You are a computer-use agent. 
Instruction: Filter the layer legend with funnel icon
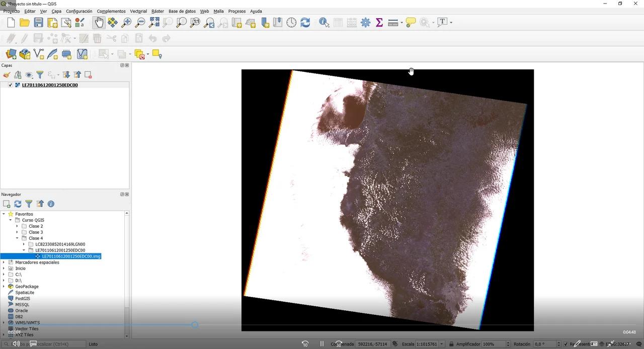click(x=40, y=75)
